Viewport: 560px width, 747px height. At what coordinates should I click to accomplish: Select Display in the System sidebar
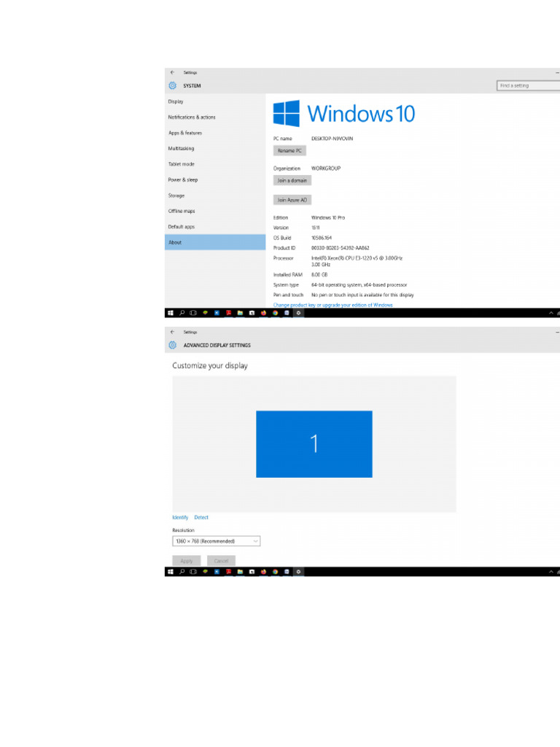tap(215, 101)
